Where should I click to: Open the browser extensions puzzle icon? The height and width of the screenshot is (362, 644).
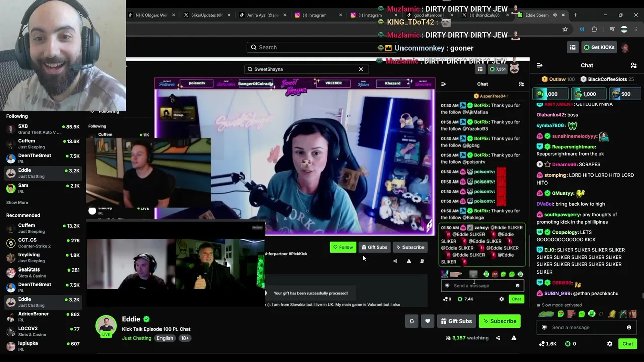(594, 29)
